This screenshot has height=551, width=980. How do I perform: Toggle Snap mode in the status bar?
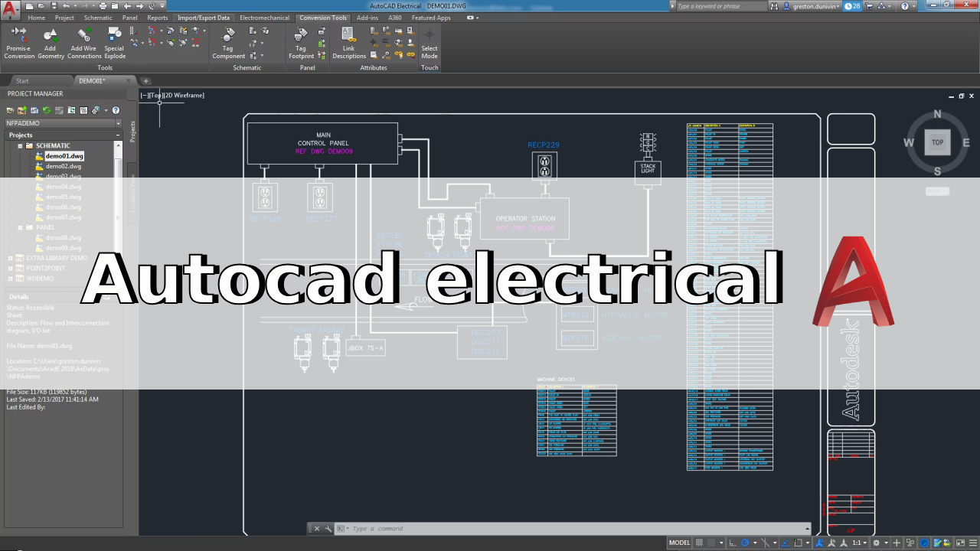pyautogui.click(x=711, y=543)
